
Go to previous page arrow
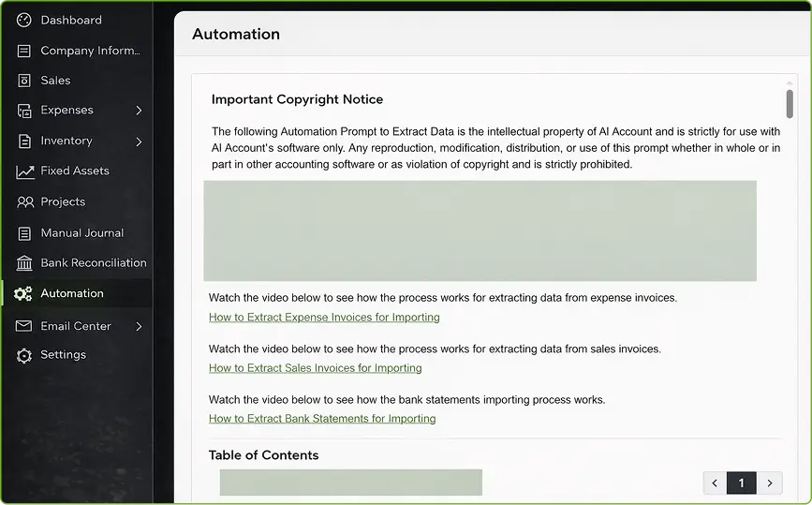(x=715, y=483)
